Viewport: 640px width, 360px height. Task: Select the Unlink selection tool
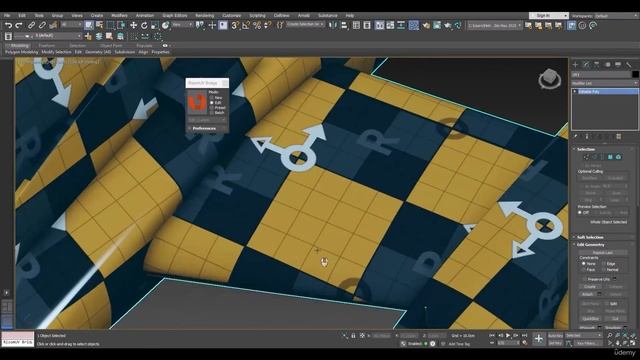tap(42, 25)
